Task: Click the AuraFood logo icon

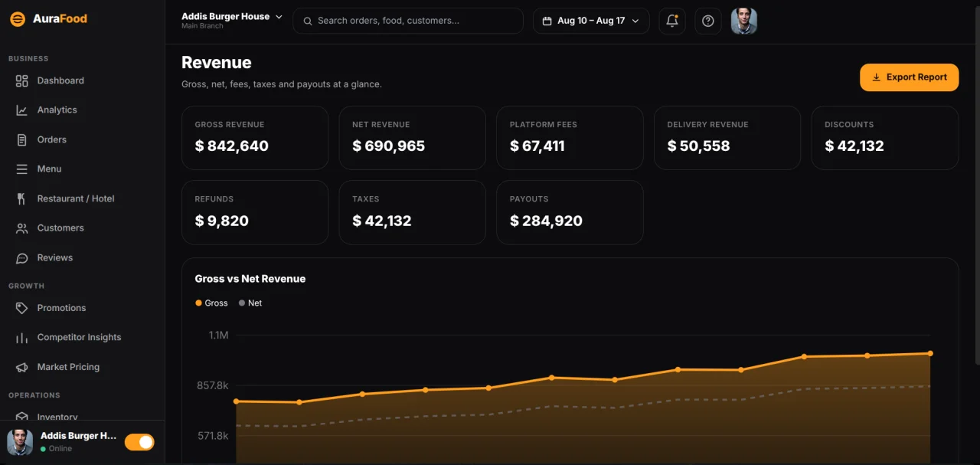Action: tap(18, 19)
